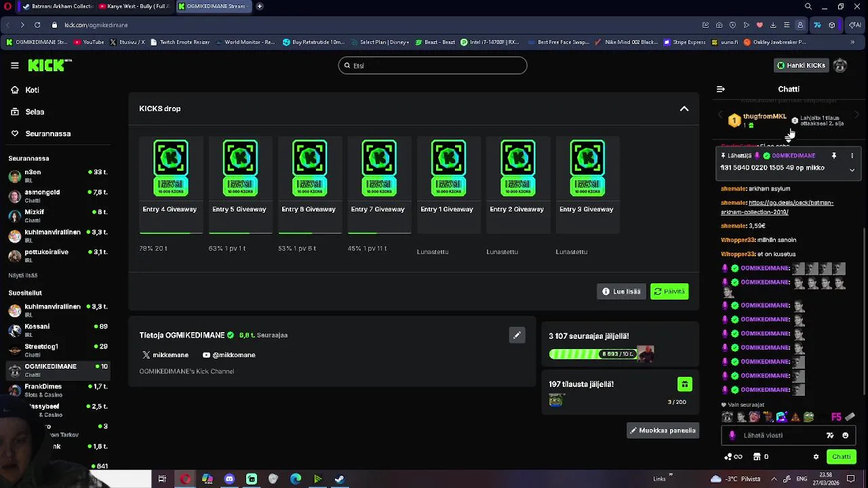Expand Näytä lisää in followed list
Image resolution: width=868 pixels, height=488 pixels.
click(22, 275)
